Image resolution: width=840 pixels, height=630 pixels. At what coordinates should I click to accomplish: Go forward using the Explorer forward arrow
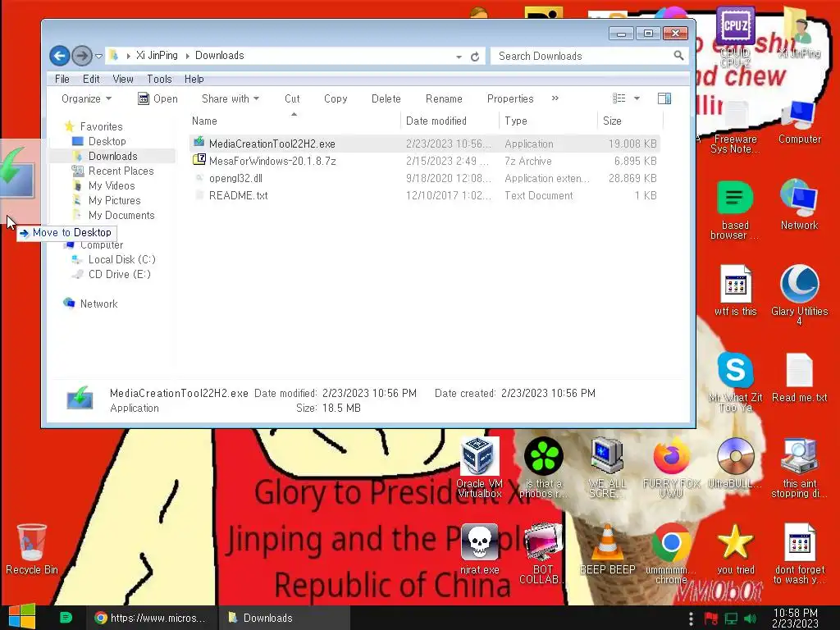pos(81,55)
